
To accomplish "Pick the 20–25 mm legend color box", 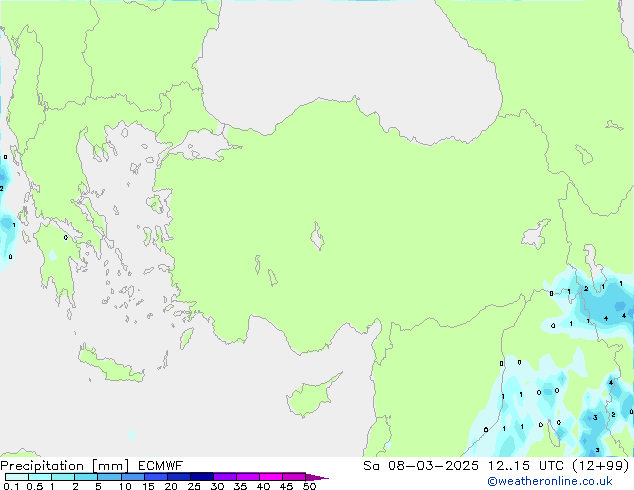I will (179, 477).
